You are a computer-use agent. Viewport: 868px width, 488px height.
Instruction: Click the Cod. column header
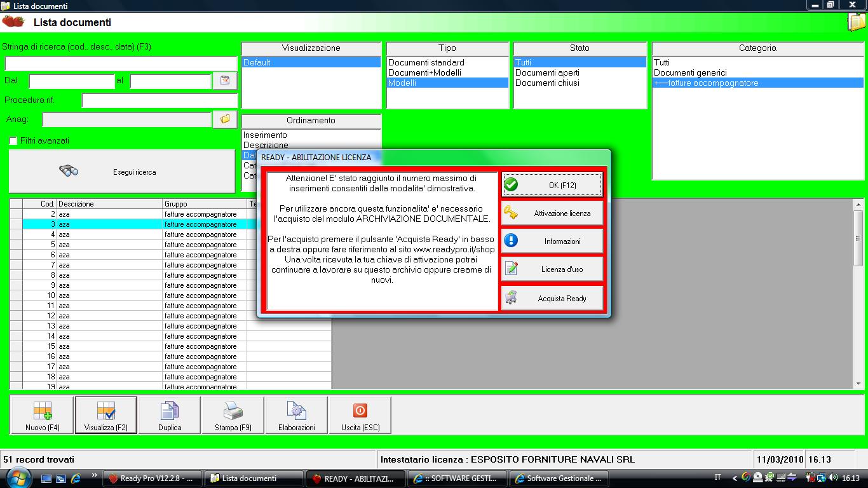39,204
